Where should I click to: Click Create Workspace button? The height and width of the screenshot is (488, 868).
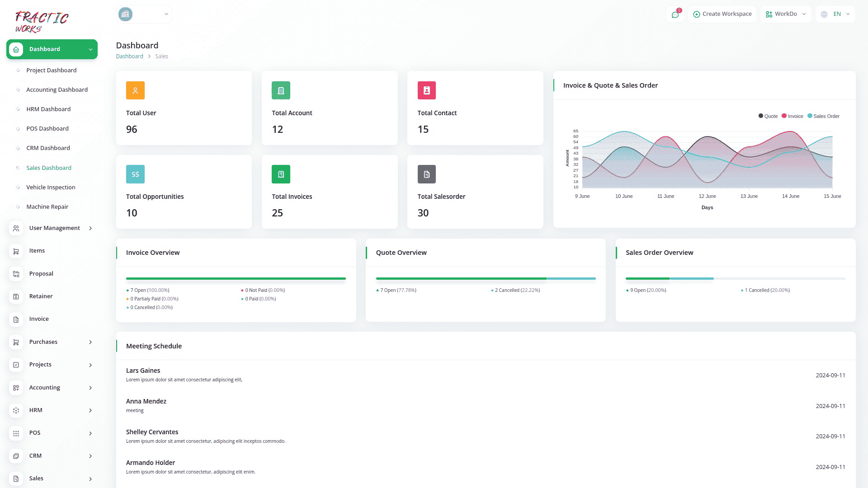(722, 14)
